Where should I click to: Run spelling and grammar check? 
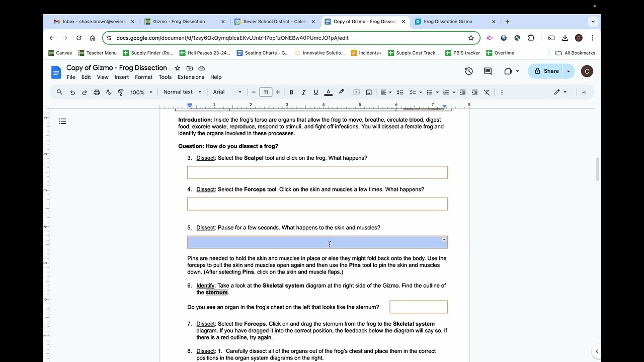[x=109, y=92]
